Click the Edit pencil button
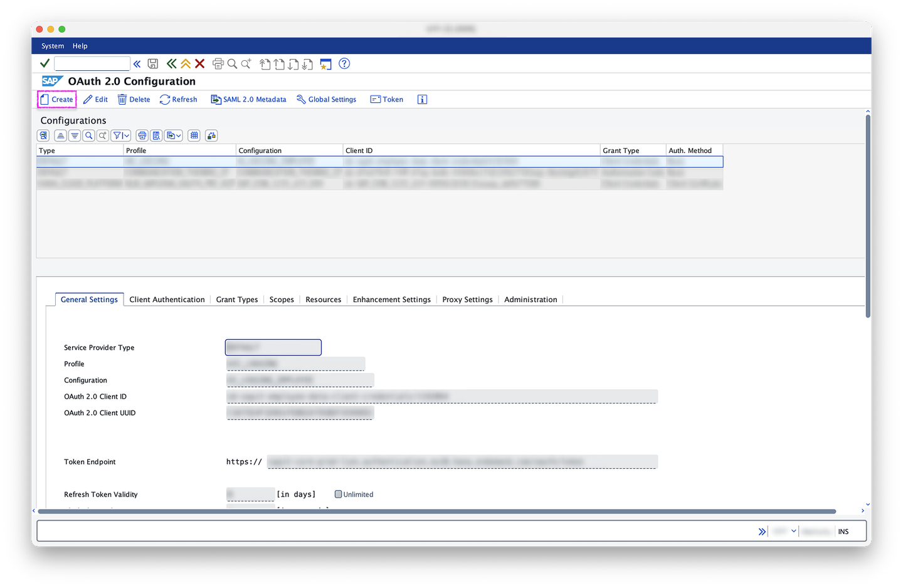 pyautogui.click(x=96, y=99)
